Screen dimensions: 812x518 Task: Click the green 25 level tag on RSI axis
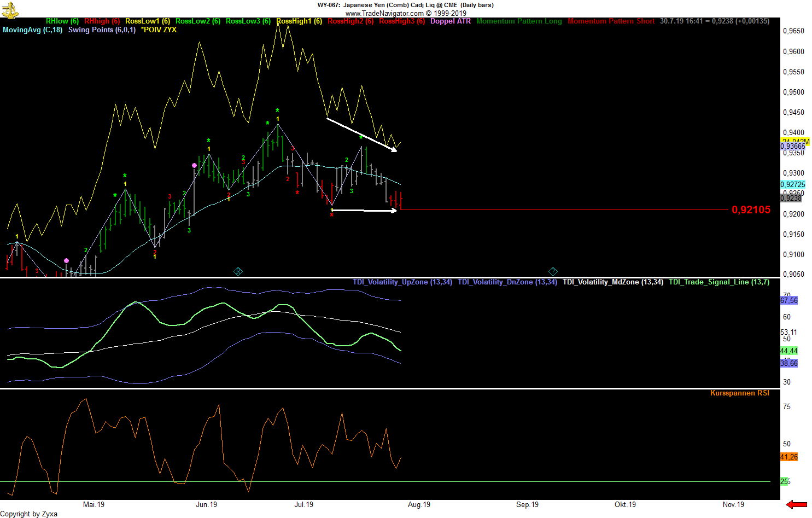coord(785,481)
